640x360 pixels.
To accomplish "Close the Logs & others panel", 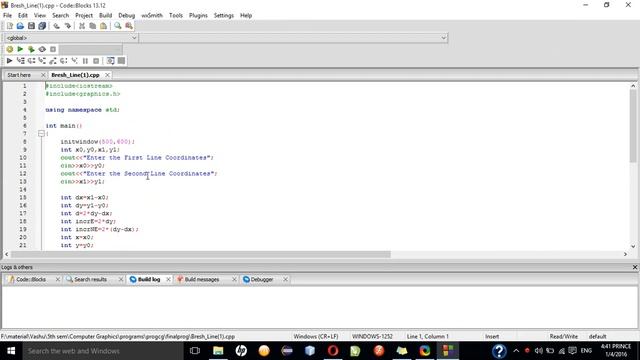I will tap(635, 267).
